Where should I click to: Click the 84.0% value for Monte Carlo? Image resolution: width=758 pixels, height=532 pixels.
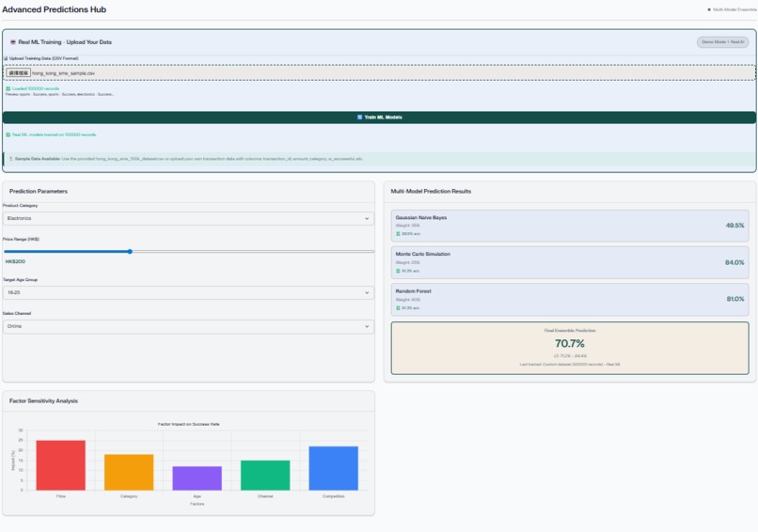pos(734,262)
